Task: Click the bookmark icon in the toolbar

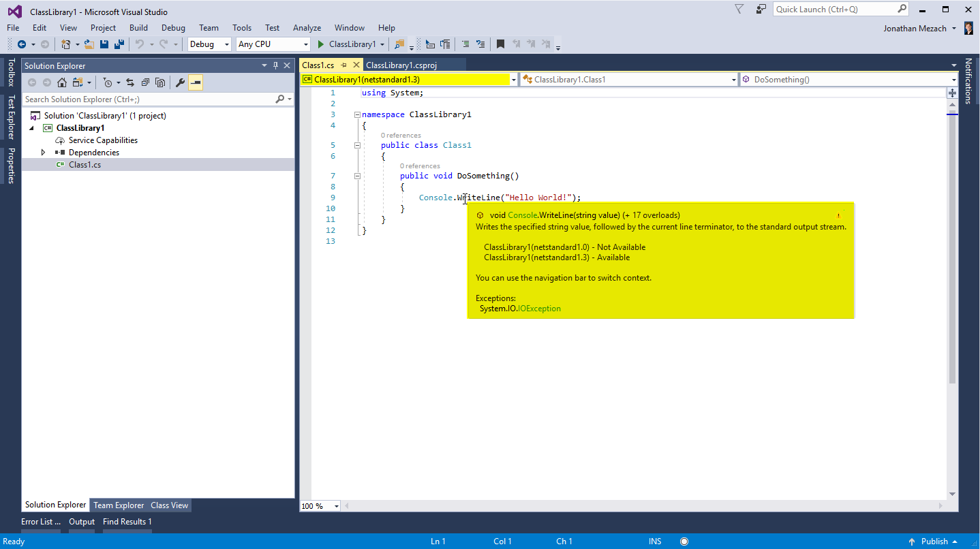Action: pyautogui.click(x=500, y=44)
